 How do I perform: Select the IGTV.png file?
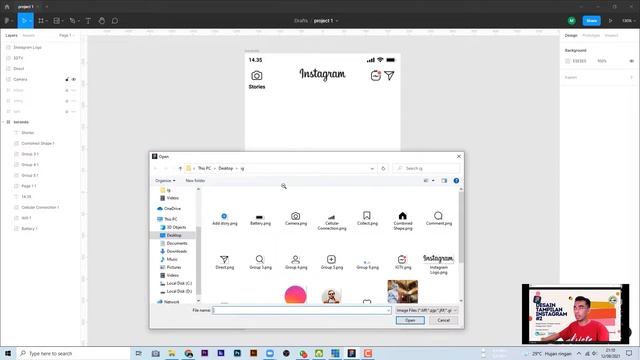pos(403,262)
